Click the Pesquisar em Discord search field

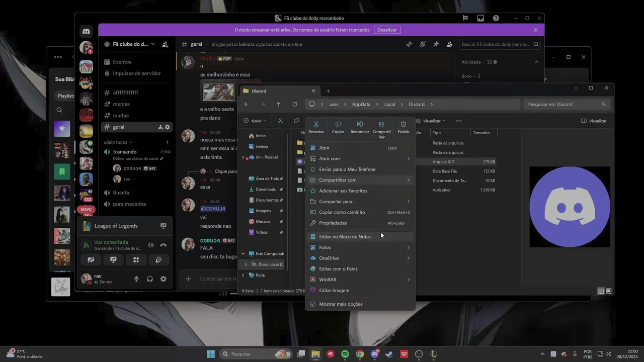click(567, 104)
